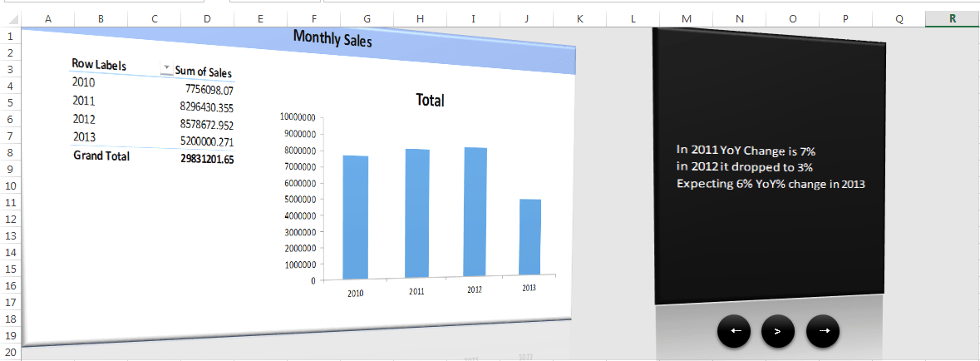
Task: Select the 2010 row label
Action: [x=84, y=82]
